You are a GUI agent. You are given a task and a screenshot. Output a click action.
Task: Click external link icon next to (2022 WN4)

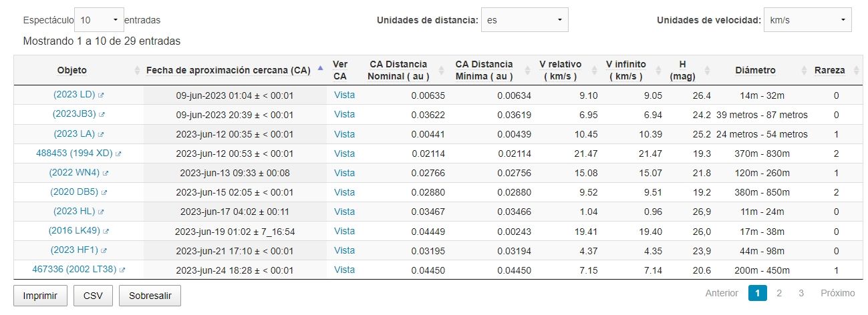pos(106,173)
